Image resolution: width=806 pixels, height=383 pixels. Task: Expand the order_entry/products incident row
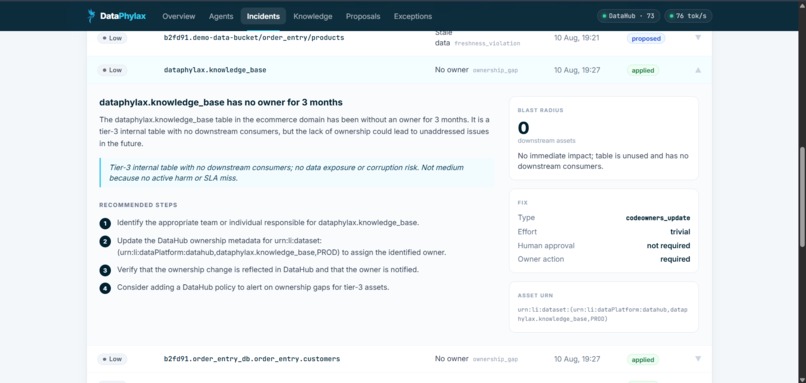coord(698,38)
